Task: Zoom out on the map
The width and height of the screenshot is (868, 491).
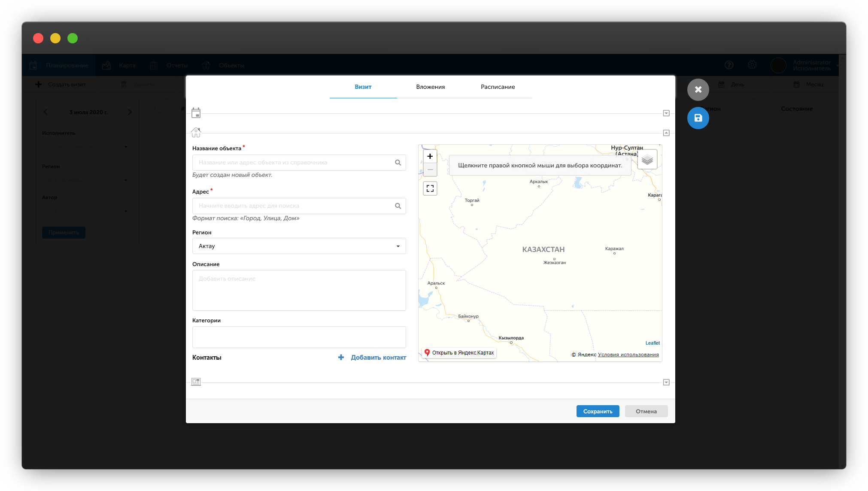Action: (x=430, y=170)
